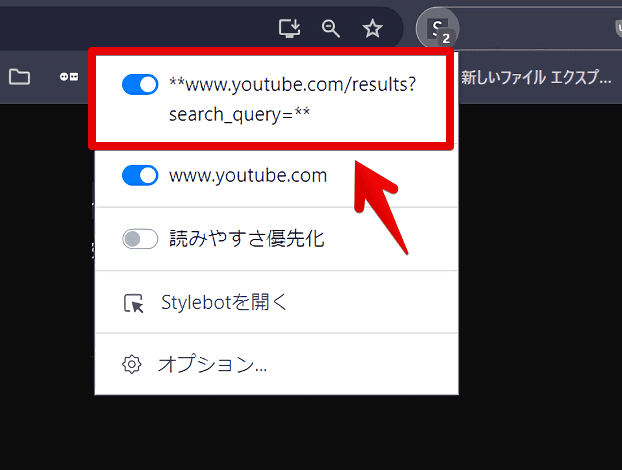Toggle the youtube.com/results search_query style off
This screenshot has height=470, width=622.
click(140, 84)
